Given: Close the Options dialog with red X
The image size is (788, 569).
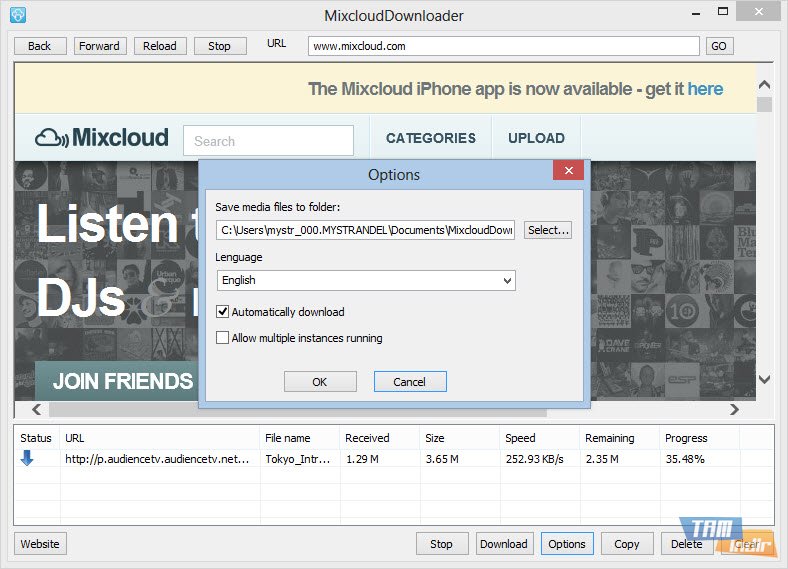Looking at the screenshot, I should point(568,170).
